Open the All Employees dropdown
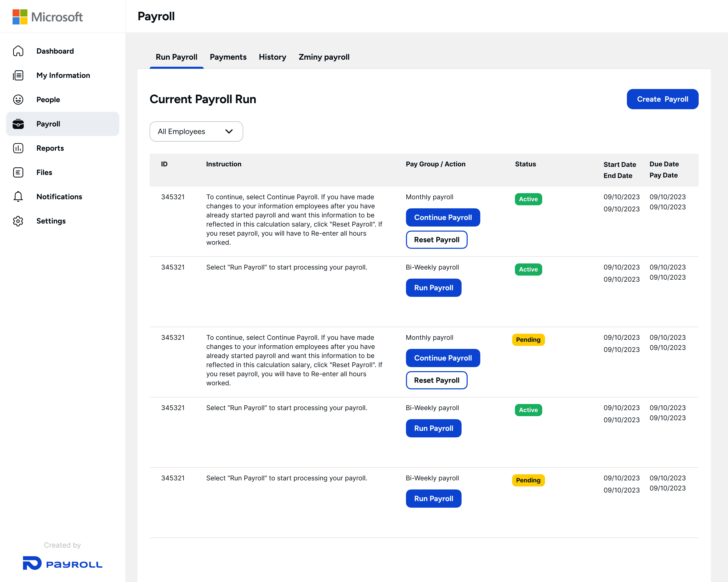The height and width of the screenshot is (582, 728). pyautogui.click(x=196, y=131)
